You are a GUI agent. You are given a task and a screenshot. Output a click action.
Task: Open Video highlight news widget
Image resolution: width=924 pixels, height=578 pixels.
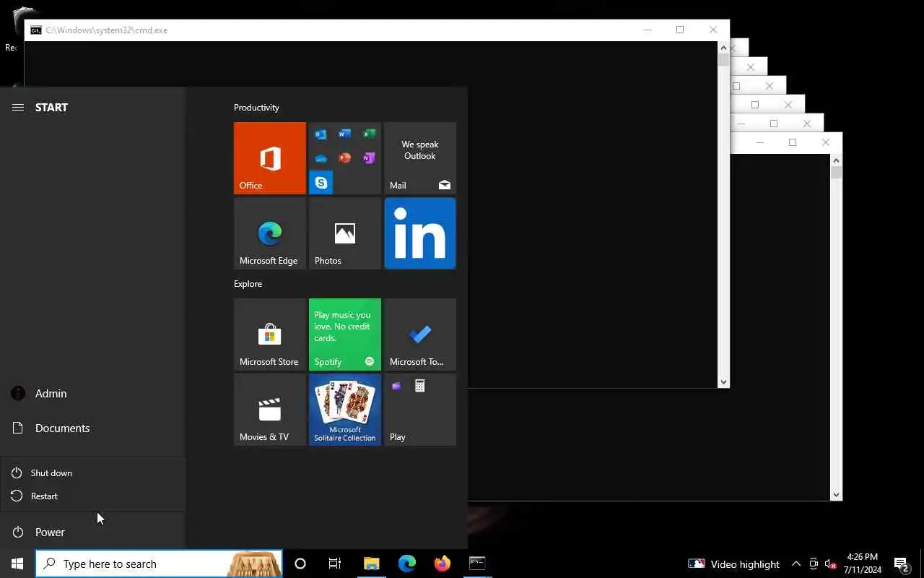pyautogui.click(x=734, y=564)
